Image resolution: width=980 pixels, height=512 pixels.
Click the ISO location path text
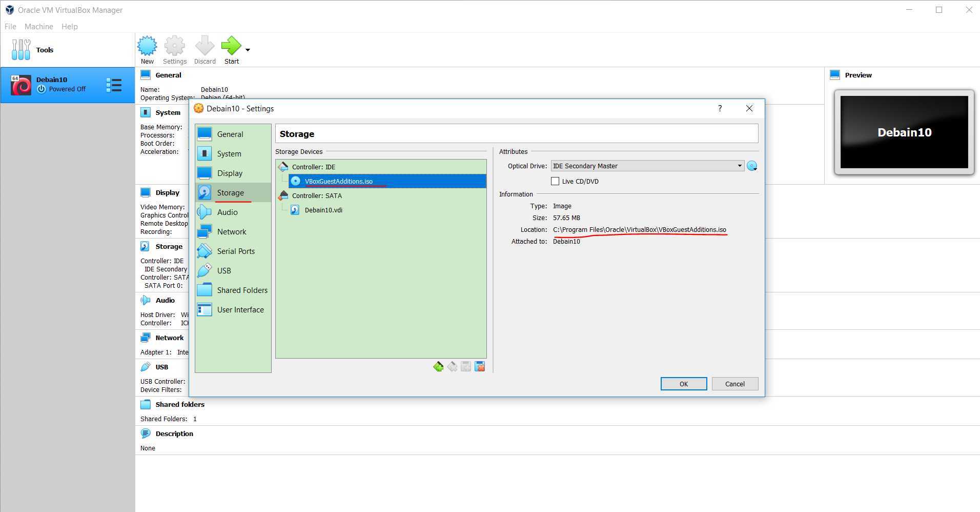(640, 229)
